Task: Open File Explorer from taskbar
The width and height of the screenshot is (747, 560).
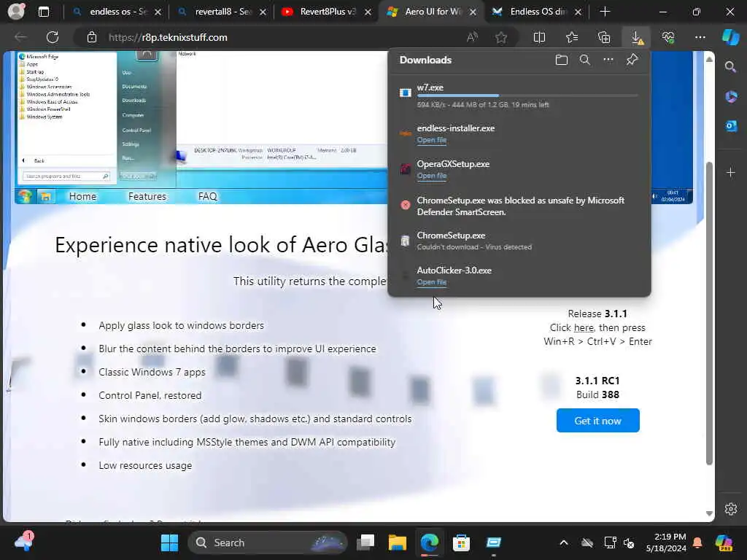Action: point(398,542)
